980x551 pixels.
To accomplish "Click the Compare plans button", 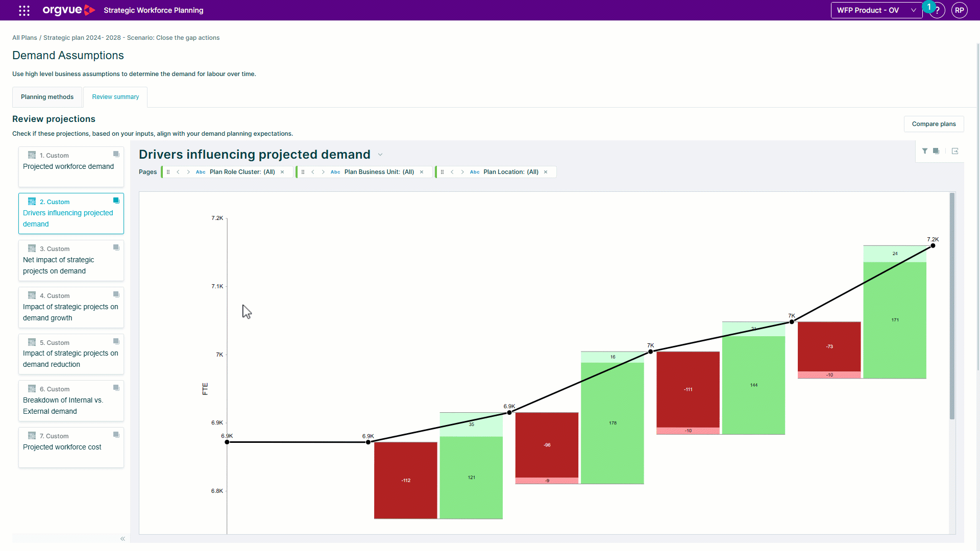I will tap(934, 124).
